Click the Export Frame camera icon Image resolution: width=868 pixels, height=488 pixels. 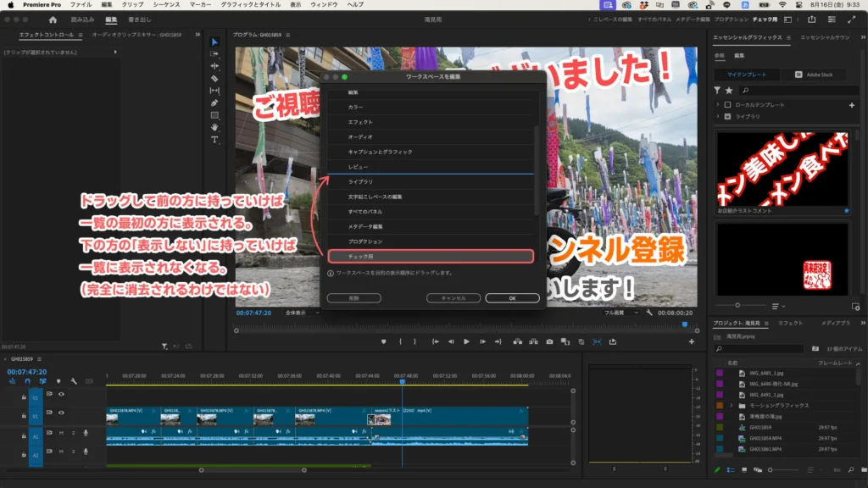pyautogui.click(x=549, y=342)
